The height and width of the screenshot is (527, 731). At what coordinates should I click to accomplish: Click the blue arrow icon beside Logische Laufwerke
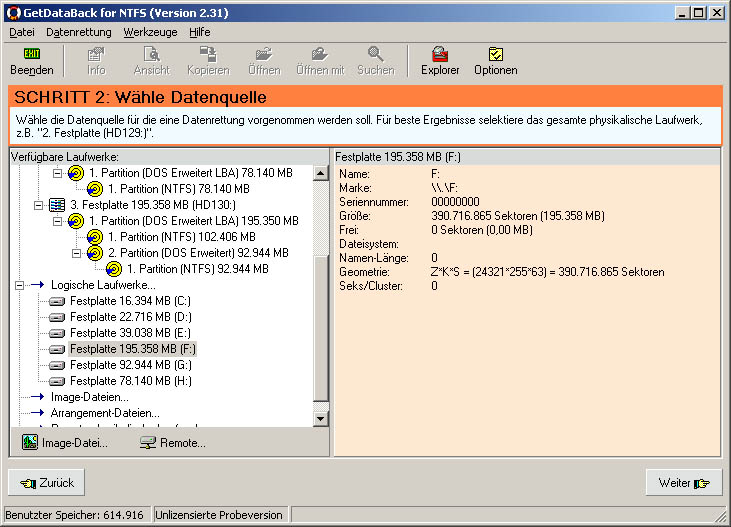(37, 284)
